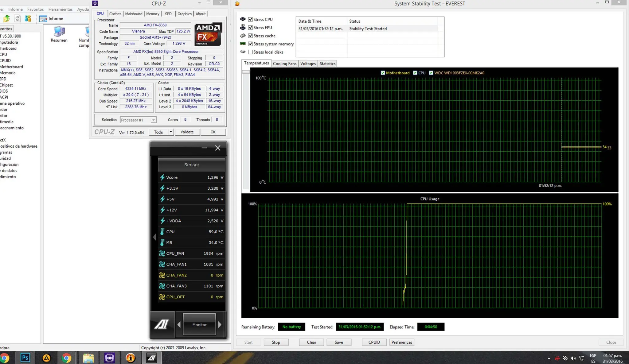The height and width of the screenshot is (364, 629).
Task: Open Photoshop from the taskbar
Action: coord(25,358)
